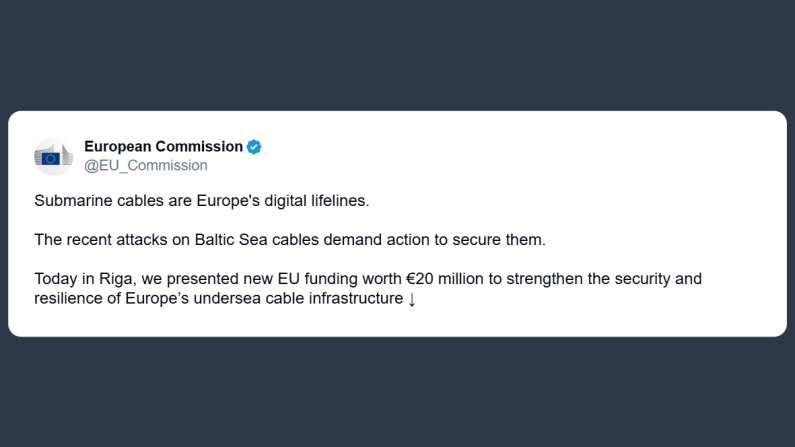Click the down arrow ending the tweet
The image size is (795, 447).
411,299
